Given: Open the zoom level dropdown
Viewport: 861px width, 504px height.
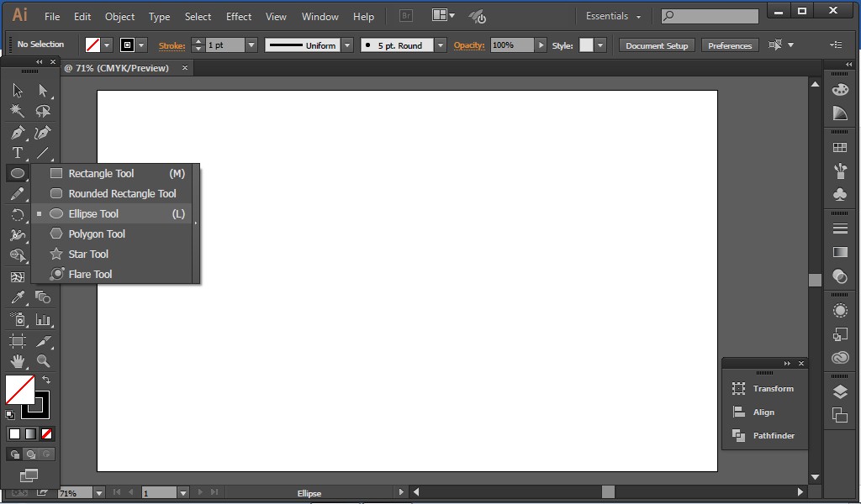Looking at the screenshot, I should 98,492.
